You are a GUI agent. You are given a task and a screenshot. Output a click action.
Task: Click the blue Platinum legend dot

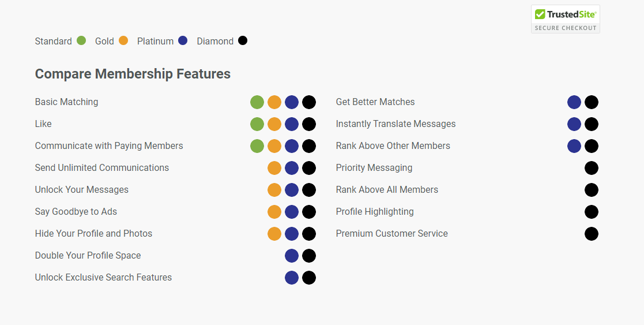183,41
